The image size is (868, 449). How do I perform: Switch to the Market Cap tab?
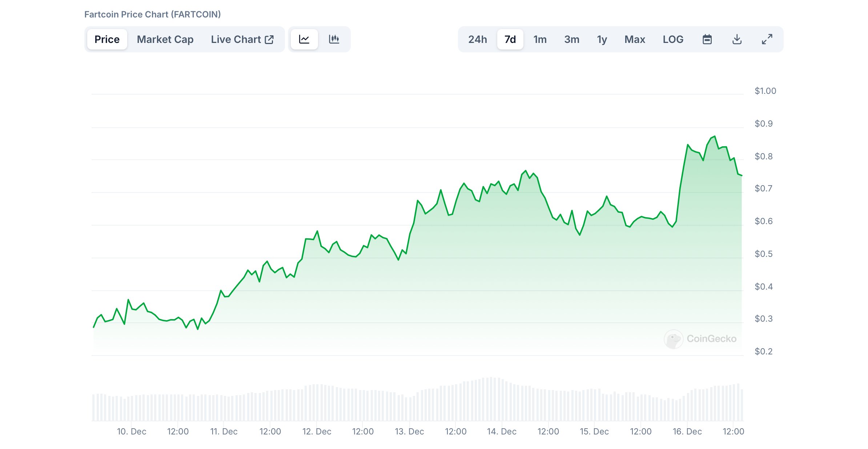click(165, 39)
